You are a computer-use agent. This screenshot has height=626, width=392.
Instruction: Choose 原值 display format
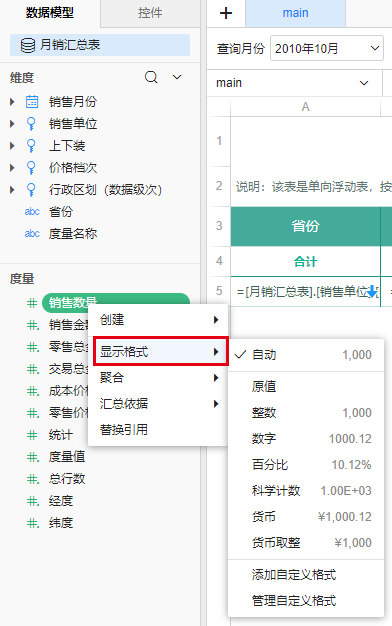click(306, 386)
